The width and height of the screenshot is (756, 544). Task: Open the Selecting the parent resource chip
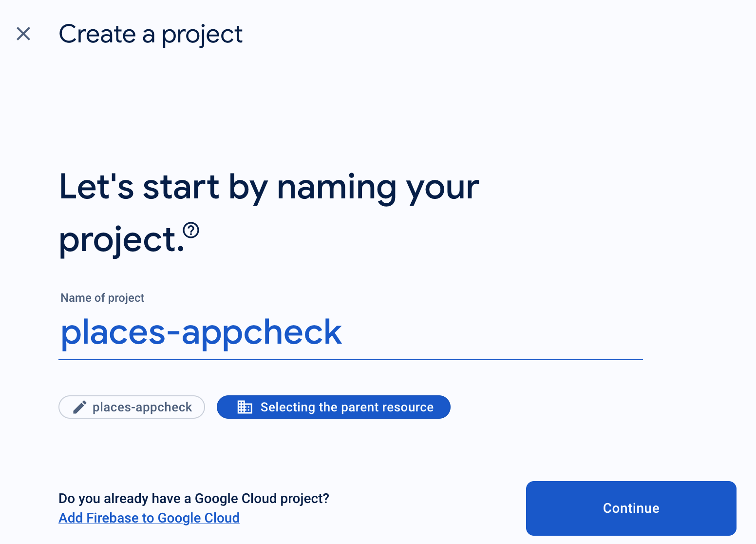[346, 407]
